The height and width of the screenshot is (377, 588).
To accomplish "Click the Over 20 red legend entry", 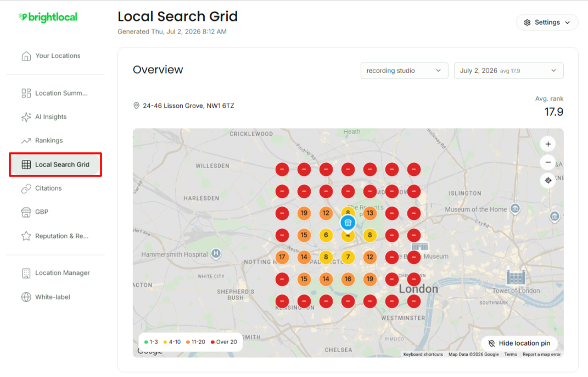I will tap(224, 342).
